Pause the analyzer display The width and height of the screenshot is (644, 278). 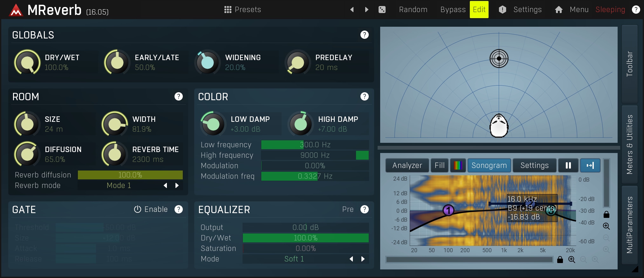coord(568,165)
